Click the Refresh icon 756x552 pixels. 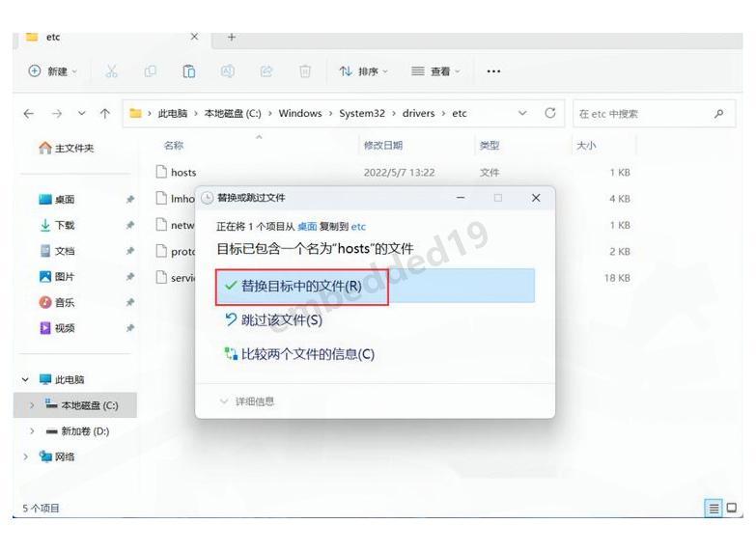550,113
